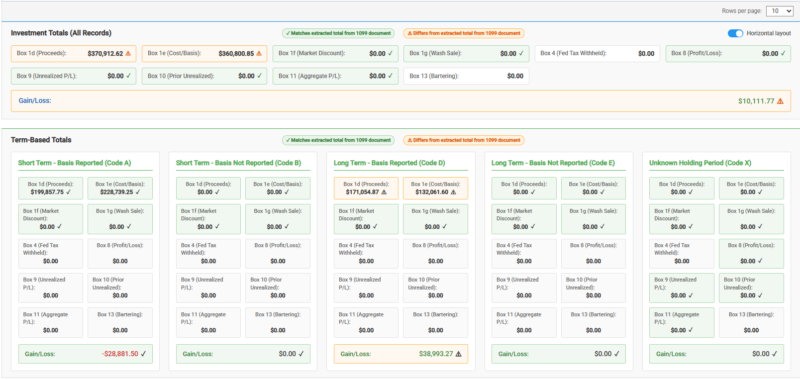
Task: Click Box 13 (Bartering) in Investment Totals
Action: [466, 76]
